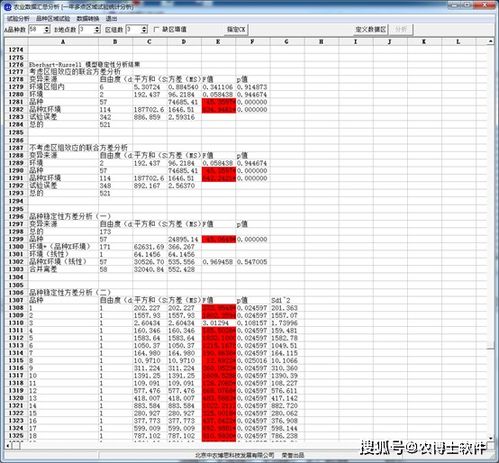Click the 北京中农博思科技发展有限公司 status bar text
Image resolution: width=499 pixels, height=463 pixels.
pyautogui.click(x=235, y=455)
